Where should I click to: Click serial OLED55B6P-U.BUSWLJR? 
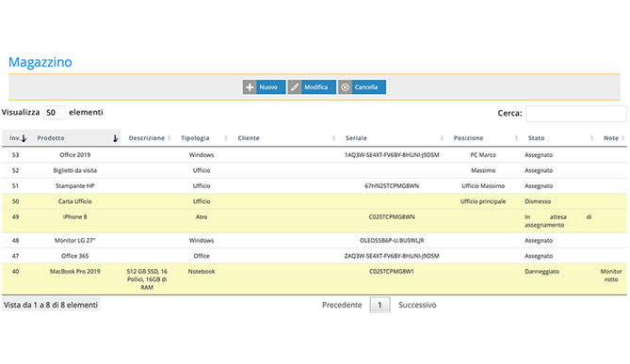coord(392,241)
